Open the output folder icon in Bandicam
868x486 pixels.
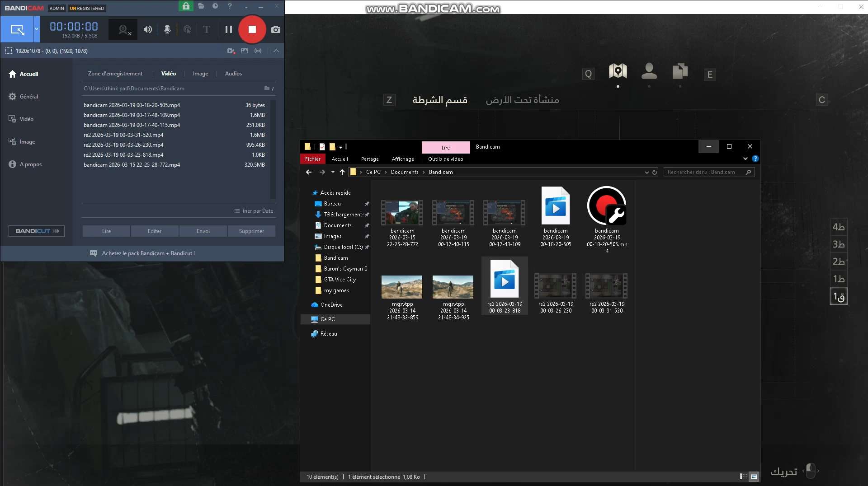(201, 6)
